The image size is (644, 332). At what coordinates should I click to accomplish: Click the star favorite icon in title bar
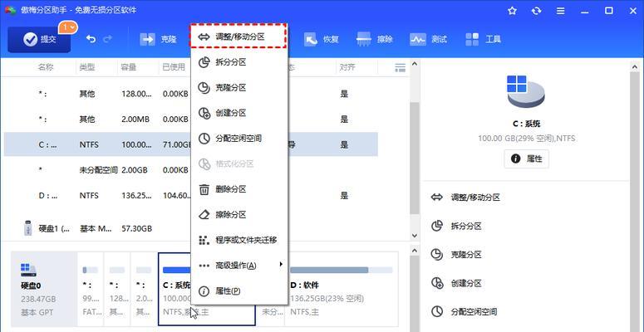point(512,11)
